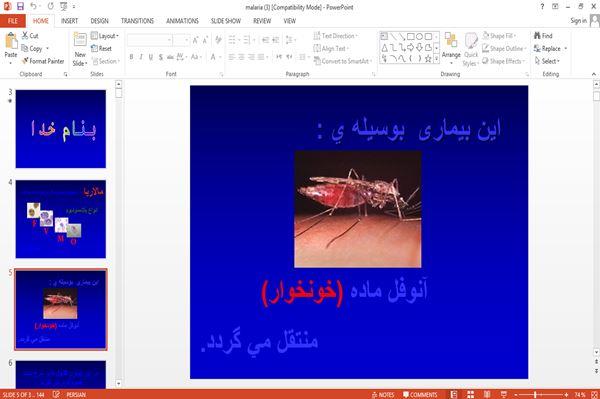This screenshot has width=600, height=399.
Task: Open the FILE tab
Action: pyautogui.click(x=13, y=21)
